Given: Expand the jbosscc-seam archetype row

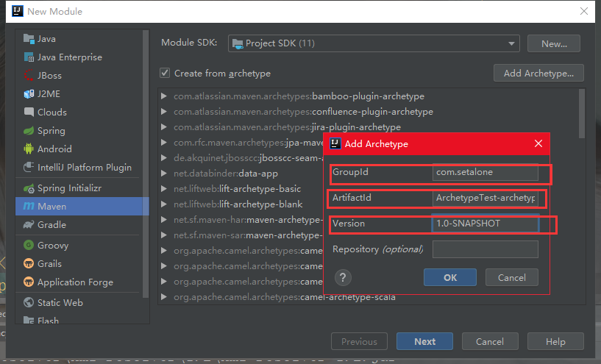Looking at the screenshot, I should coord(164,157).
